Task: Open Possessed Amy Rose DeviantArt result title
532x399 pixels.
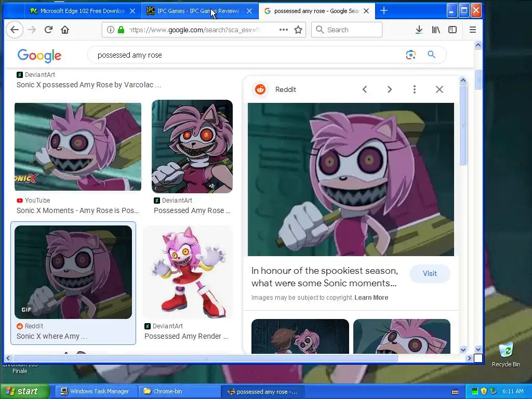Action: (x=192, y=210)
